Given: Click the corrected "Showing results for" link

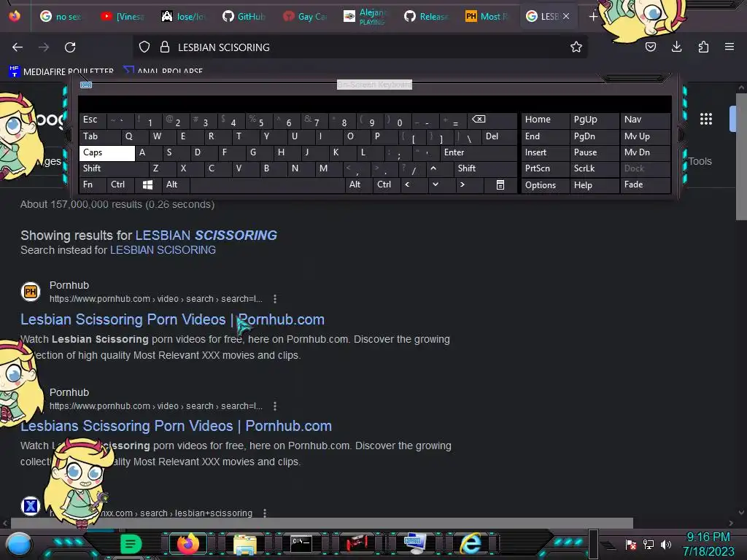Looking at the screenshot, I should point(206,236).
